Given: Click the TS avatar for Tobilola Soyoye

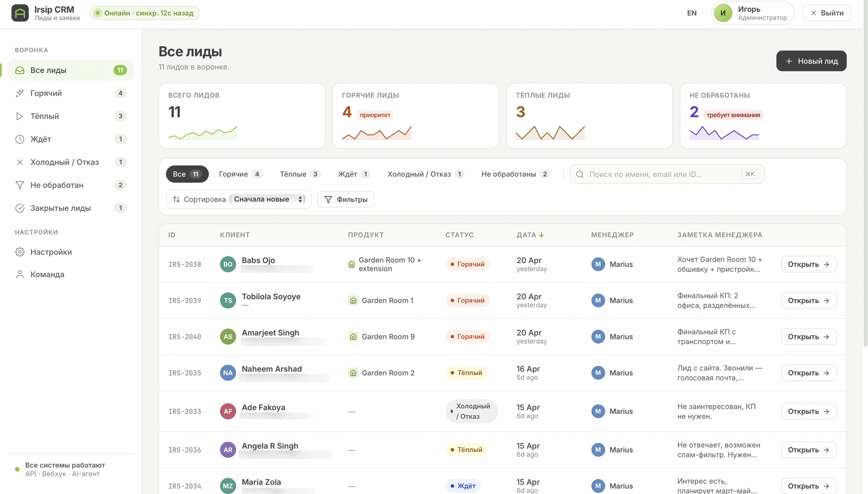Looking at the screenshot, I should [x=228, y=301].
